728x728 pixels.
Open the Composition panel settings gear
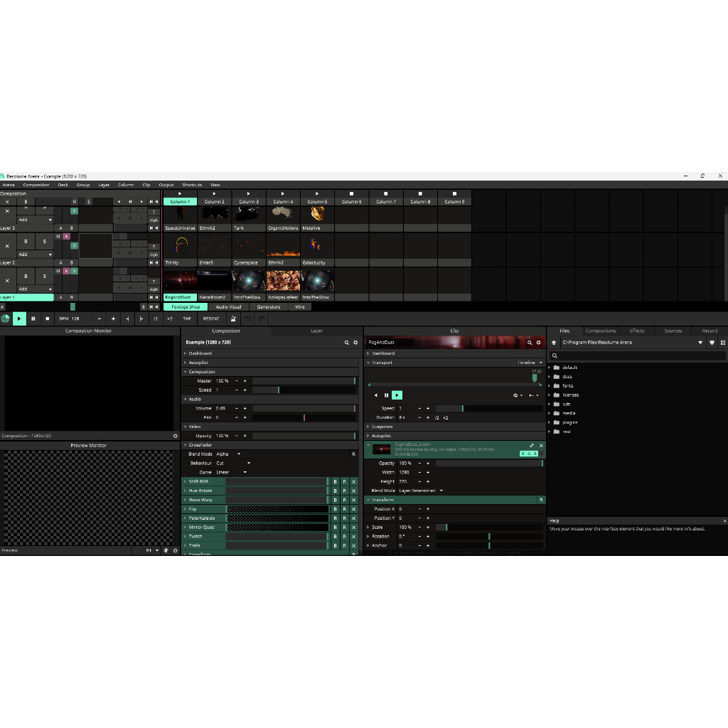pyautogui.click(x=355, y=343)
